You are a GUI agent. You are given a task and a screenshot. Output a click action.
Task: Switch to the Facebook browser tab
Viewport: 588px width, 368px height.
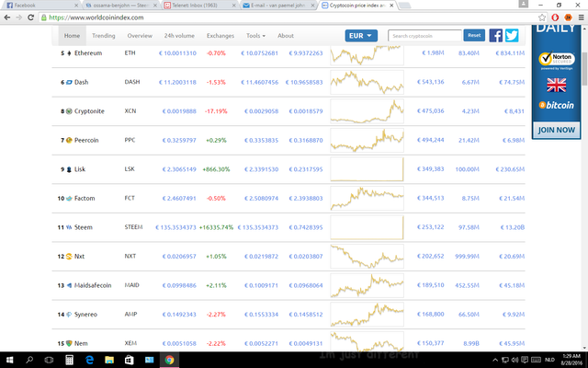(41, 6)
